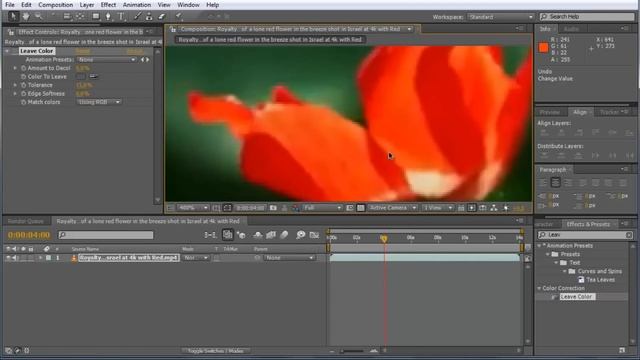Enable stopwatch for Edge Softness
Screen dimensions: 640x360
(23, 93)
